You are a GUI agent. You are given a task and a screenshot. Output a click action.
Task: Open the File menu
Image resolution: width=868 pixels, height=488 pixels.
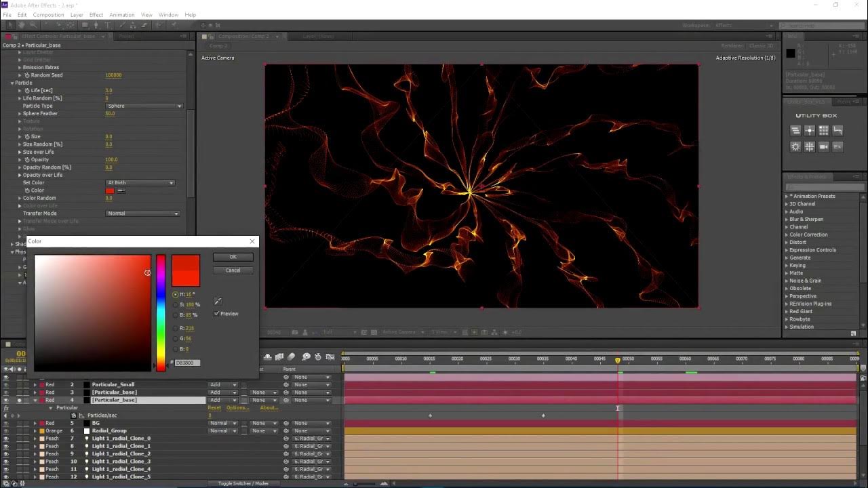7,14
